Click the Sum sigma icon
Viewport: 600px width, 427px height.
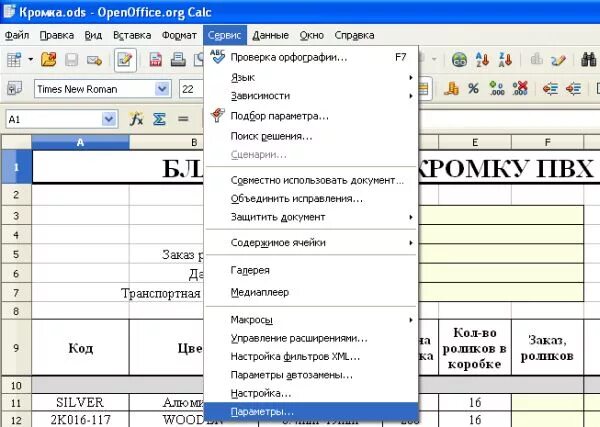coord(159,119)
